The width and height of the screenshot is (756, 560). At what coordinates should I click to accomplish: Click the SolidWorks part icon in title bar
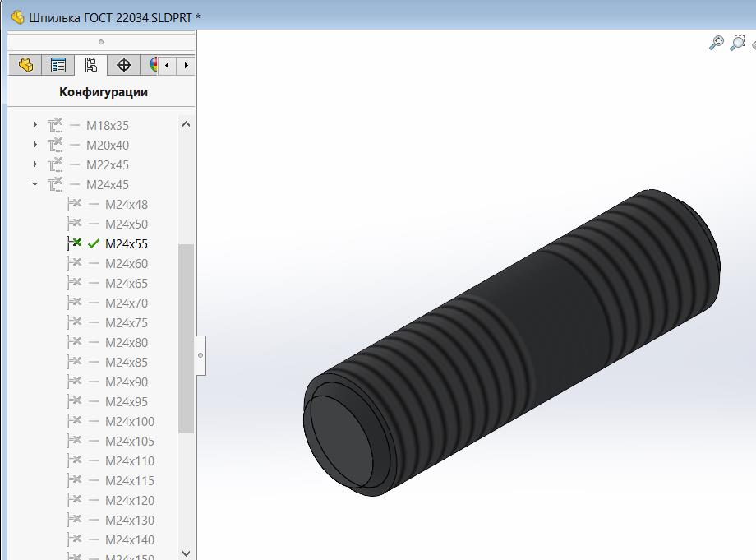coord(17,17)
